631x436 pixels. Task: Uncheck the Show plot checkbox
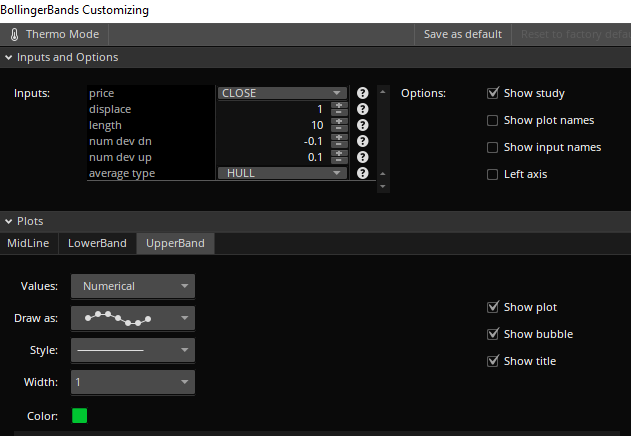pos(493,308)
